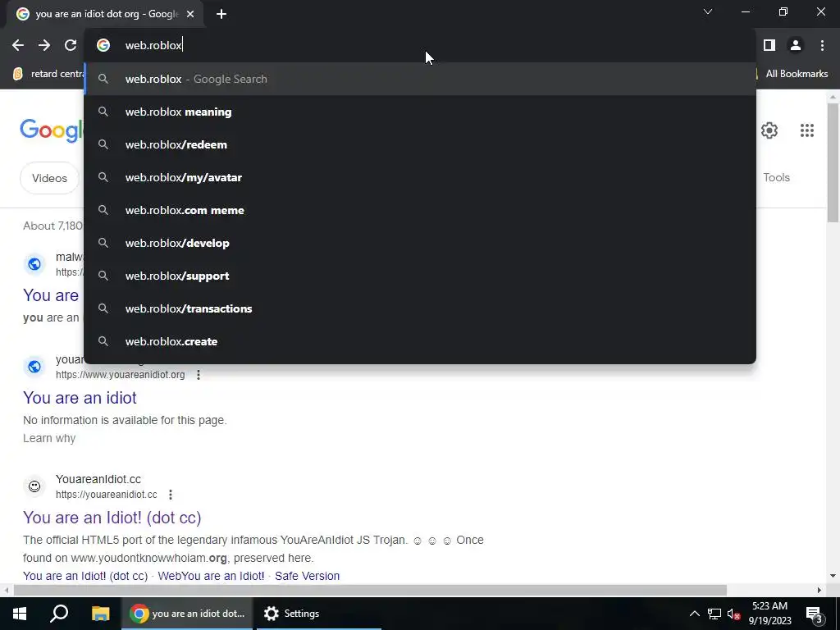Open the 'You are an Idiot! (dot cc)' result
Screen dimensions: 840x630
pyautogui.click(x=112, y=518)
